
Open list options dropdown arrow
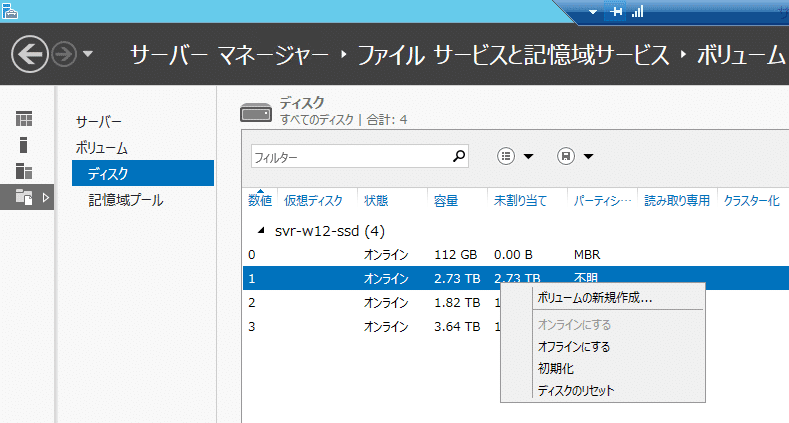coord(528,156)
